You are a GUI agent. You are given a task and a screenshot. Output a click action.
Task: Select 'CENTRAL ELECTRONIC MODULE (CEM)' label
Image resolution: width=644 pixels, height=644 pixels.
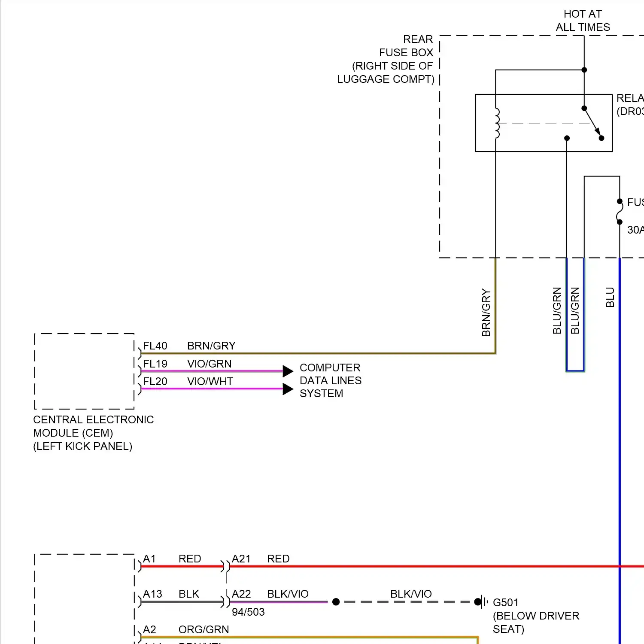point(93,426)
